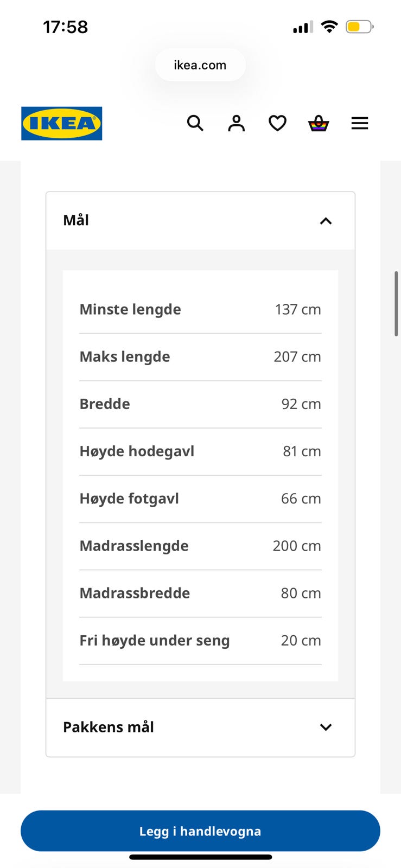
Task: Click the page scrollbar thumb
Action: click(x=397, y=304)
